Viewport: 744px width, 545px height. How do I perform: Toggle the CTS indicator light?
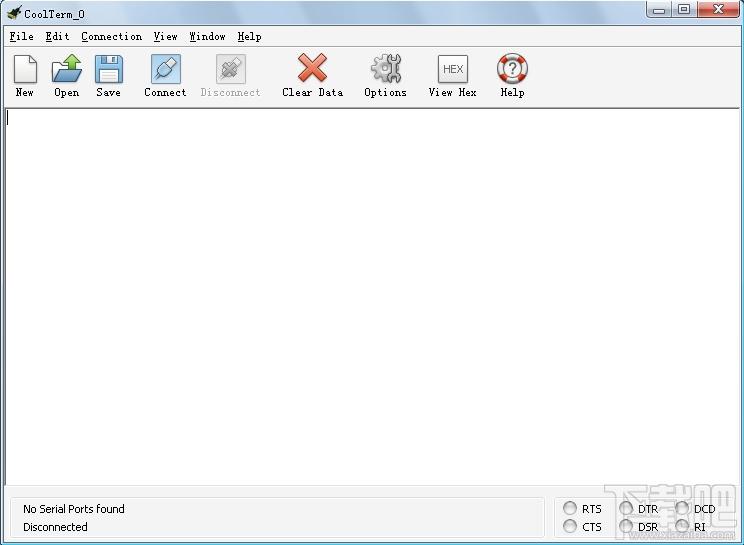(x=569, y=526)
